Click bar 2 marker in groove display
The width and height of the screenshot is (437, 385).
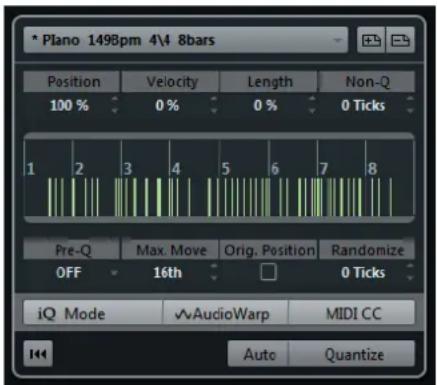pyautogui.click(x=79, y=169)
